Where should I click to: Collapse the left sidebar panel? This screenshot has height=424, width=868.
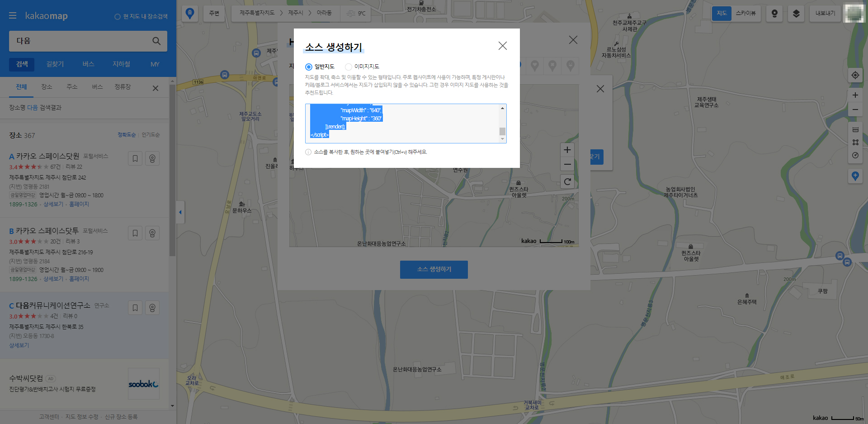point(180,212)
